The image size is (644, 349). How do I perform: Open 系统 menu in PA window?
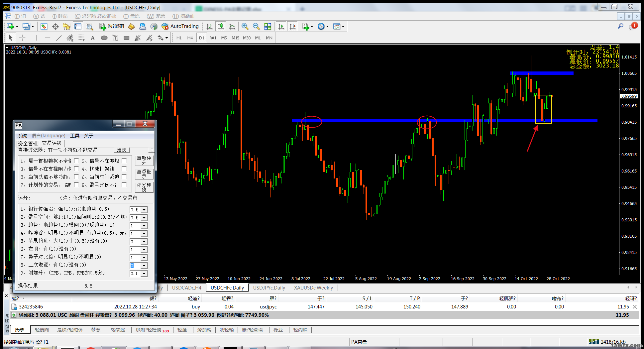coord(22,136)
